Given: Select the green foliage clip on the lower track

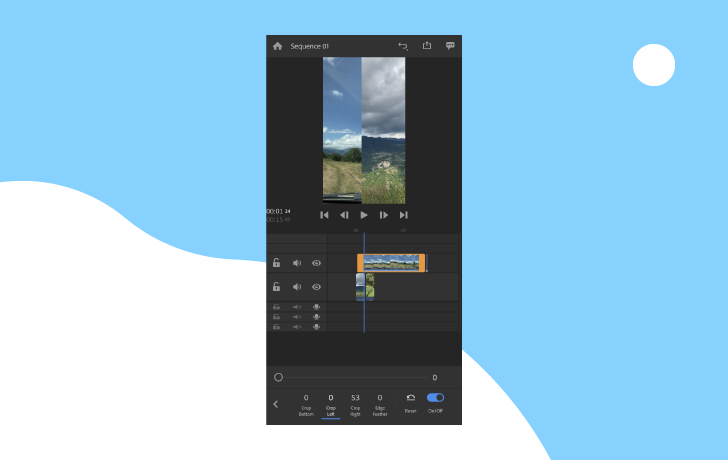Looking at the screenshot, I should point(370,286).
